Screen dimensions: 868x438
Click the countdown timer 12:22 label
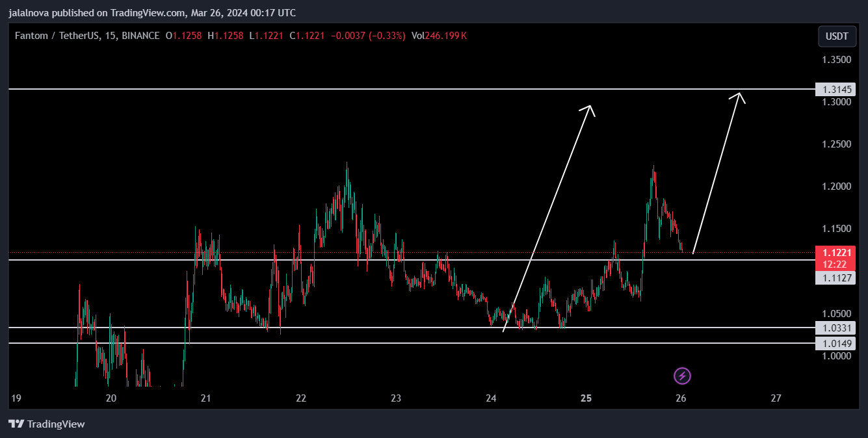tap(835, 264)
